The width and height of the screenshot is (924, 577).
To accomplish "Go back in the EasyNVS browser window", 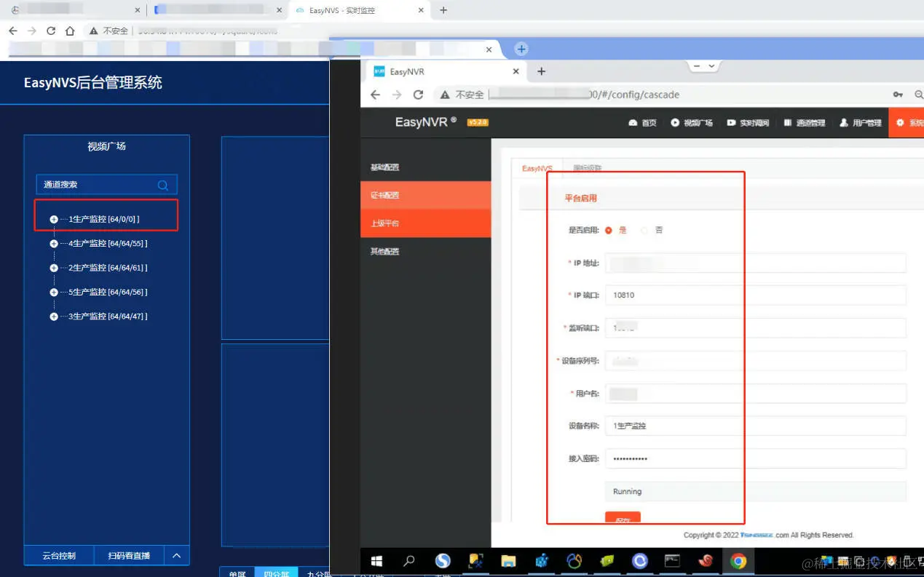I will (x=12, y=31).
